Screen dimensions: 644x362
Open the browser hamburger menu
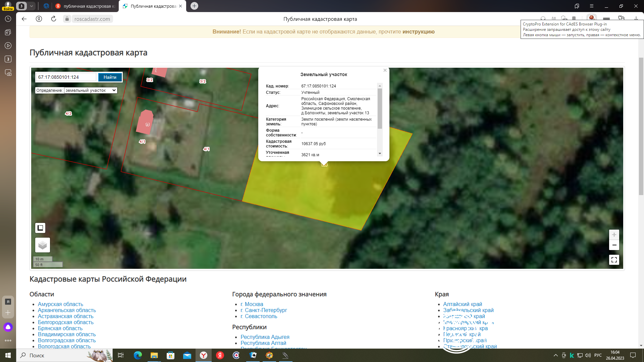[591, 6]
